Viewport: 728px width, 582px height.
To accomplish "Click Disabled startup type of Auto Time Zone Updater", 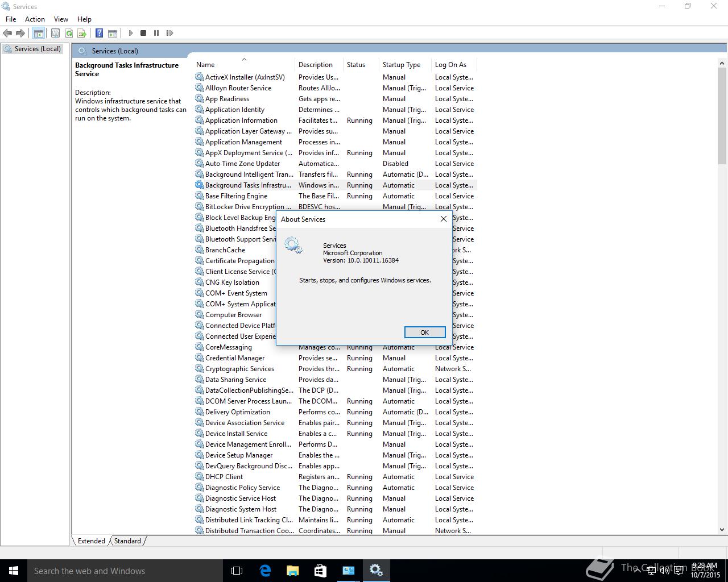I will (395, 164).
